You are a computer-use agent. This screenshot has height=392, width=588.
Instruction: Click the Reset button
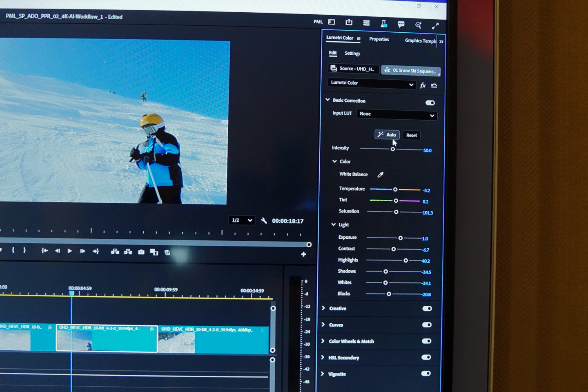click(411, 135)
